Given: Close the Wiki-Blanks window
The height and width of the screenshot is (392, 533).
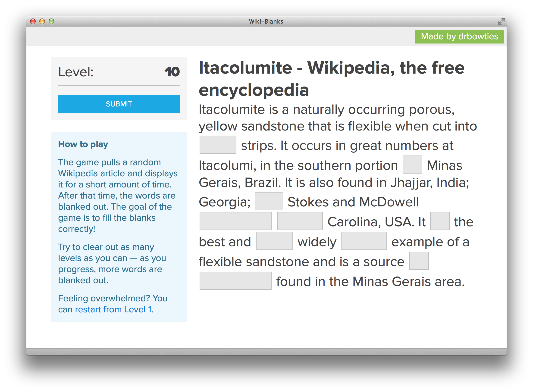Looking at the screenshot, I should click(x=33, y=21).
